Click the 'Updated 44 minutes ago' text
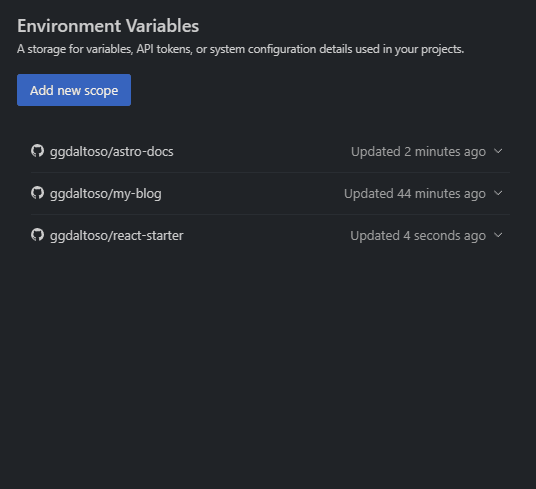Image resolution: width=536 pixels, height=489 pixels. (415, 194)
